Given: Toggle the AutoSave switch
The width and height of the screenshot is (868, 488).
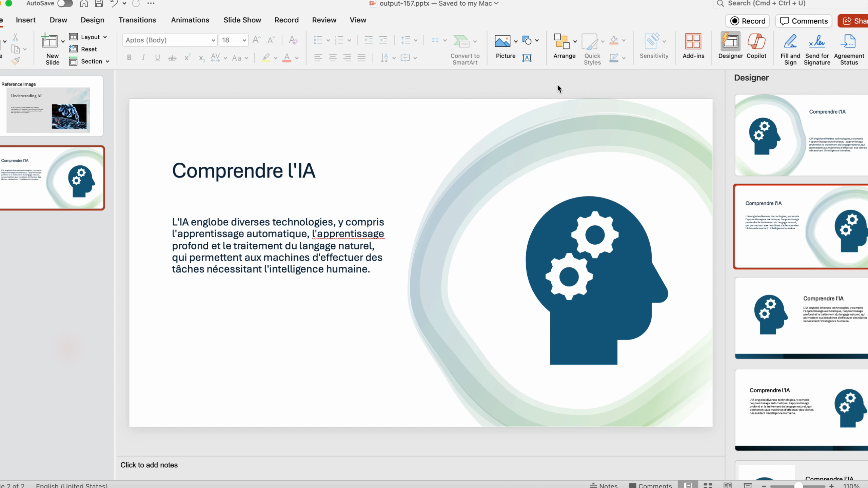Looking at the screenshot, I should pos(65,3).
